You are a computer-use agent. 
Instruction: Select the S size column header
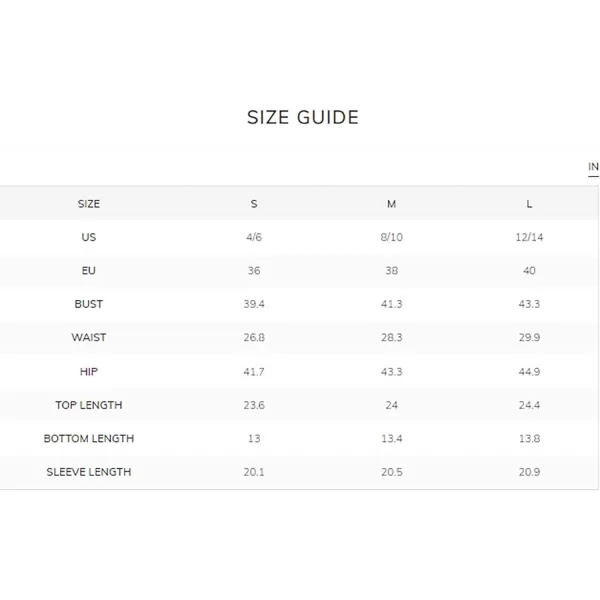pos(254,204)
